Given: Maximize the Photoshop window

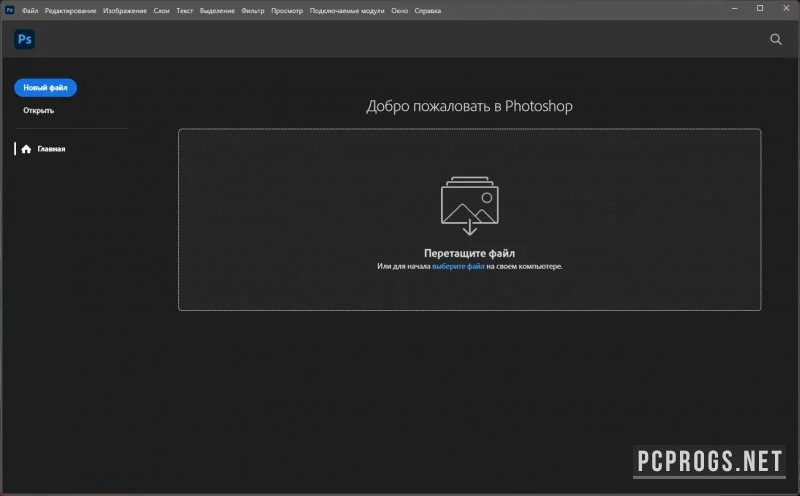Looking at the screenshot, I should point(760,9).
